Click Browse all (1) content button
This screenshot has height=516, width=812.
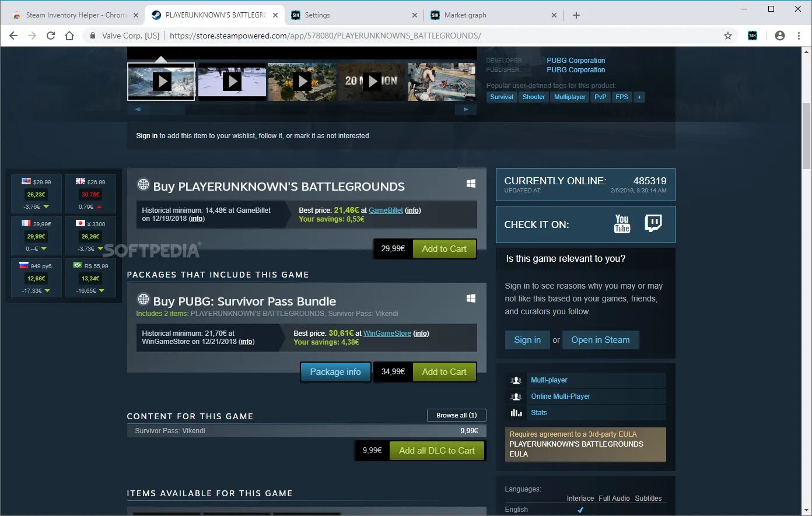(457, 415)
